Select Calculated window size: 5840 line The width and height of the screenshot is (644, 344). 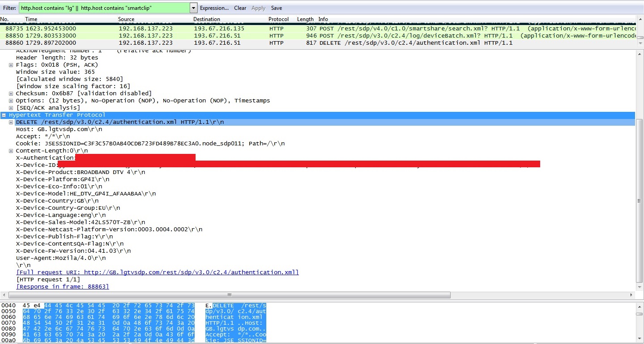click(x=69, y=79)
